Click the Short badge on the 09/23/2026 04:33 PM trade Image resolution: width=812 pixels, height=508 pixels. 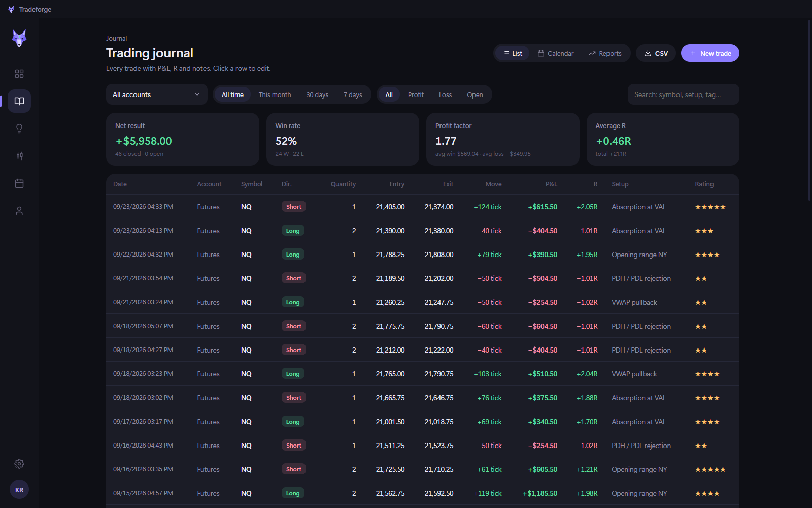coord(293,207)
